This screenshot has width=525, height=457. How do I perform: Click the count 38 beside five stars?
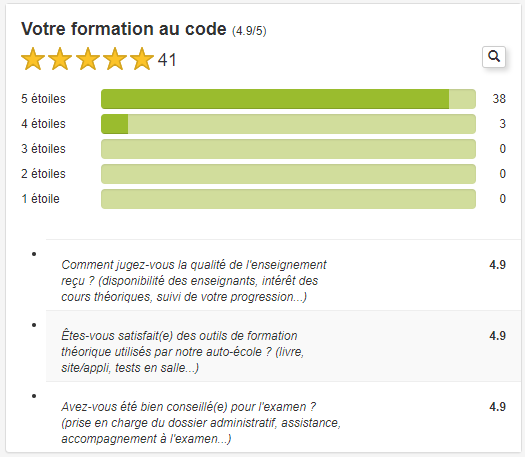point(499,99)
